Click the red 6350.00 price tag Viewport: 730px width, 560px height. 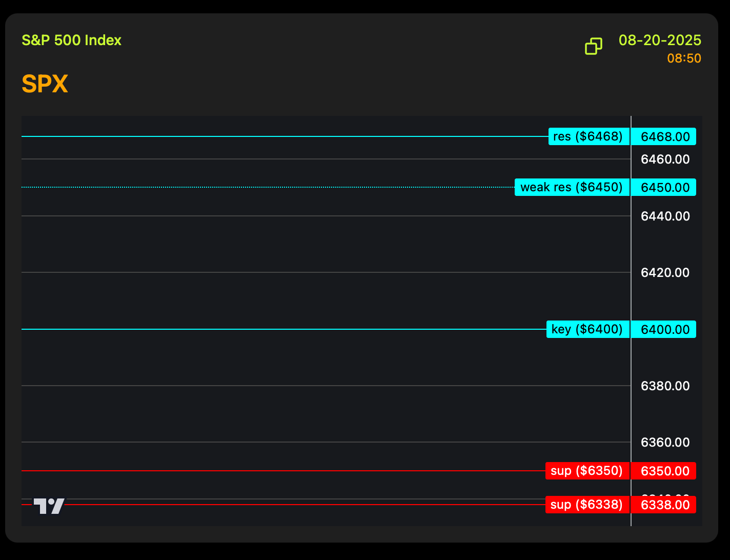point(664,471)
